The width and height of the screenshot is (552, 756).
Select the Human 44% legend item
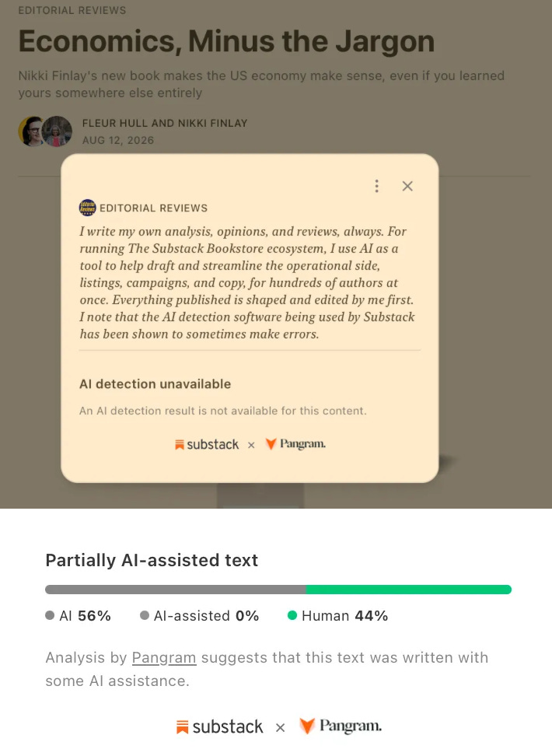coord(337,616)
